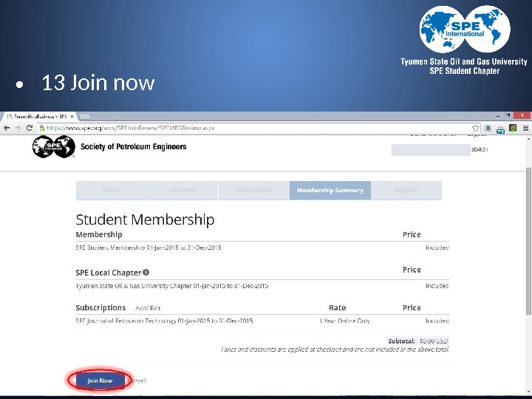Click the SPE Local Chapter heading
Screen dimensions: 532x399
(108, 273)
